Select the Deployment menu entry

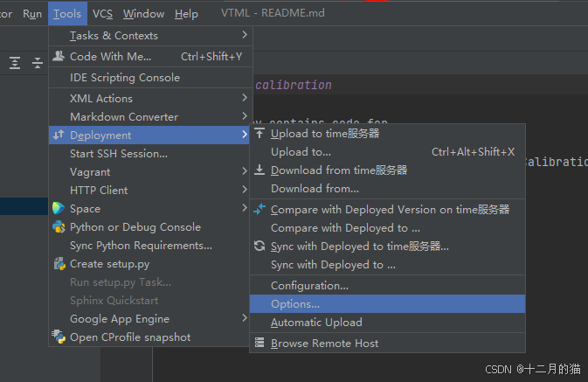[149, 135]
